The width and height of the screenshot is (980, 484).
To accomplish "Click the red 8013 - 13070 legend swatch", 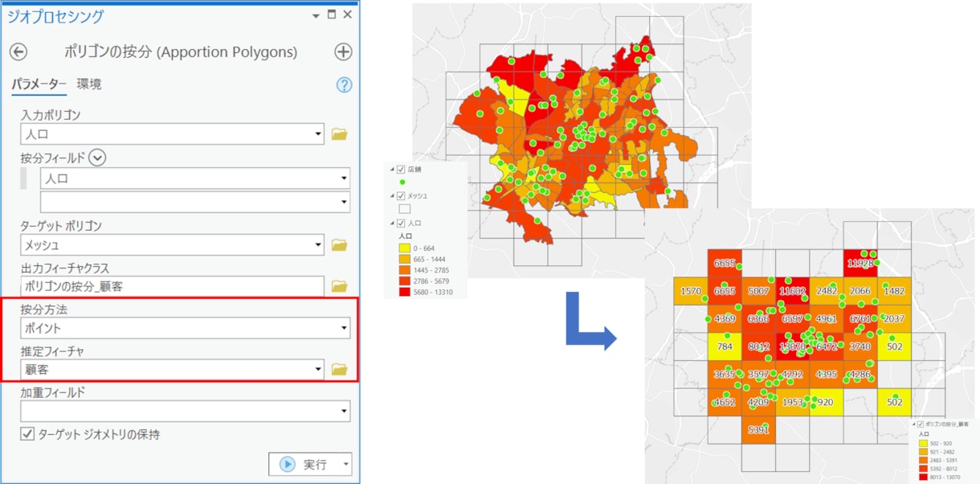I will (923, 477).
